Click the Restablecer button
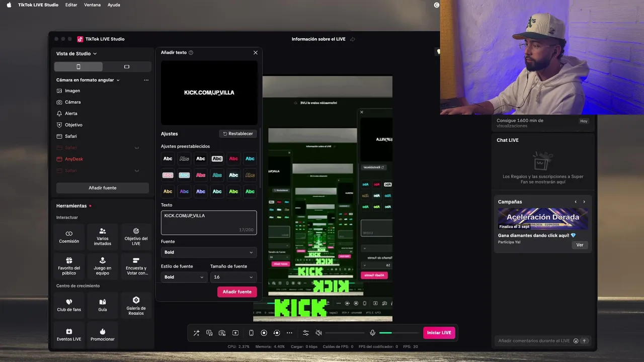644x362 pixels. click(x=238, y=134)
